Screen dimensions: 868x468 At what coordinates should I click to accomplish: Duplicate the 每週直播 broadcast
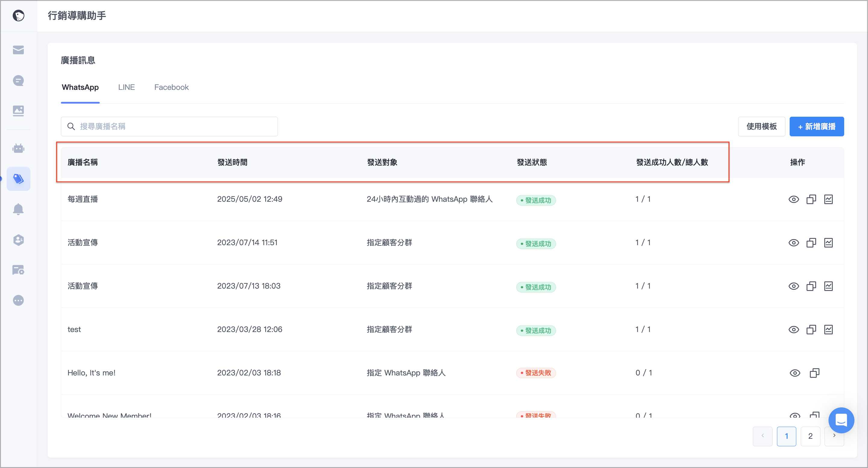coord(811,199)
